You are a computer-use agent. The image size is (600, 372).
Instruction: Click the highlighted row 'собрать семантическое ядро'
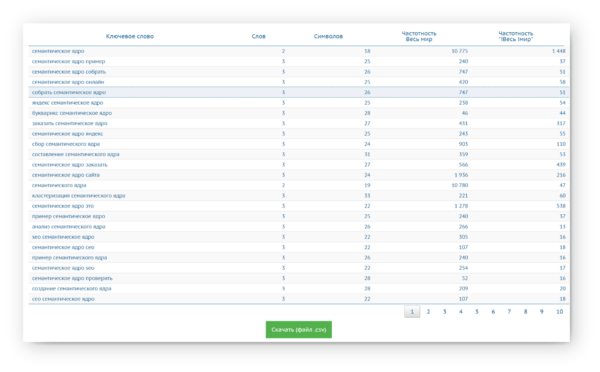coord(298,92)
